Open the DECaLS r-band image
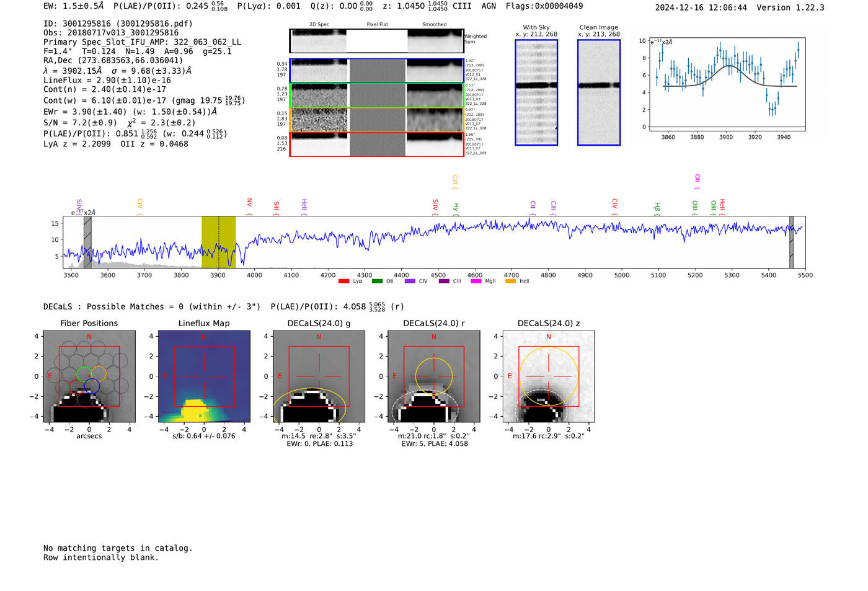 tap(433, 376)
